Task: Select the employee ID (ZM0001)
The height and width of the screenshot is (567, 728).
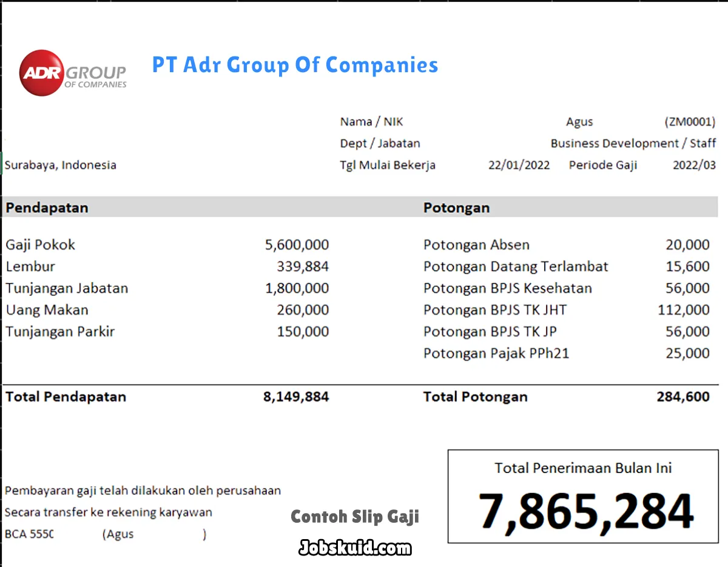Action: (x=690, y=122)
